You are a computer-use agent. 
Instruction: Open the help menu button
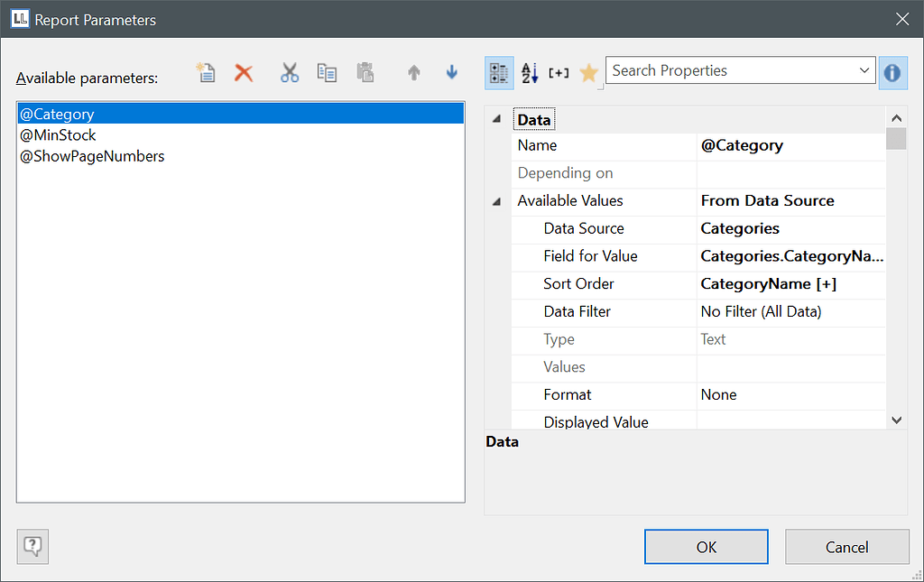32,546
